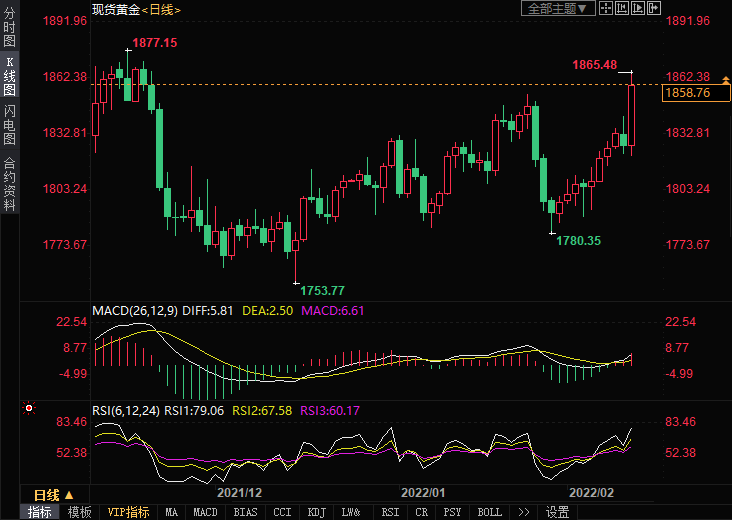Viewport: 732px width, 520px height.
Task: Enable the KDJ indicator
Action: (x=316, y=512)
